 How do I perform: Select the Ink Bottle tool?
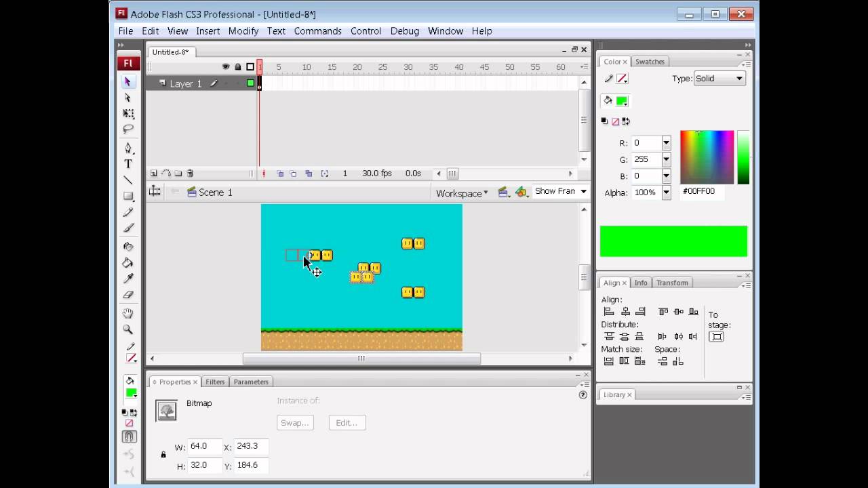tap(128, 247)
